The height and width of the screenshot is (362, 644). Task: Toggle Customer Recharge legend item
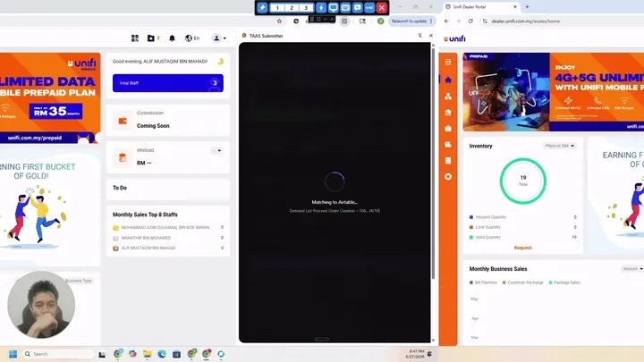pos(522,282)
